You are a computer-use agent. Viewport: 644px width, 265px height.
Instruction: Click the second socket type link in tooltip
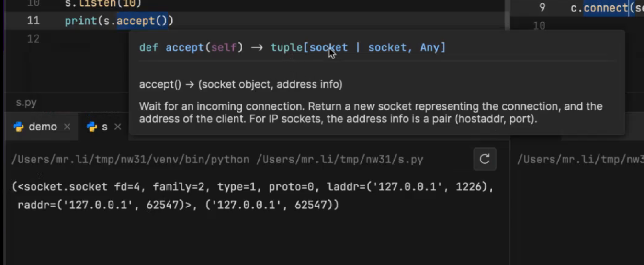pyautogui.click(x=387, y=47)
